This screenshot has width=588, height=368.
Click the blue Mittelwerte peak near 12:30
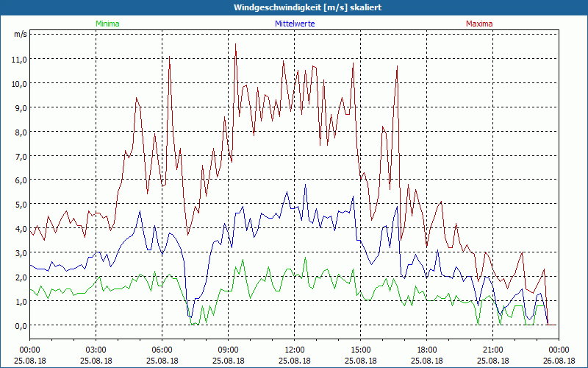click(x=306, y=185)
